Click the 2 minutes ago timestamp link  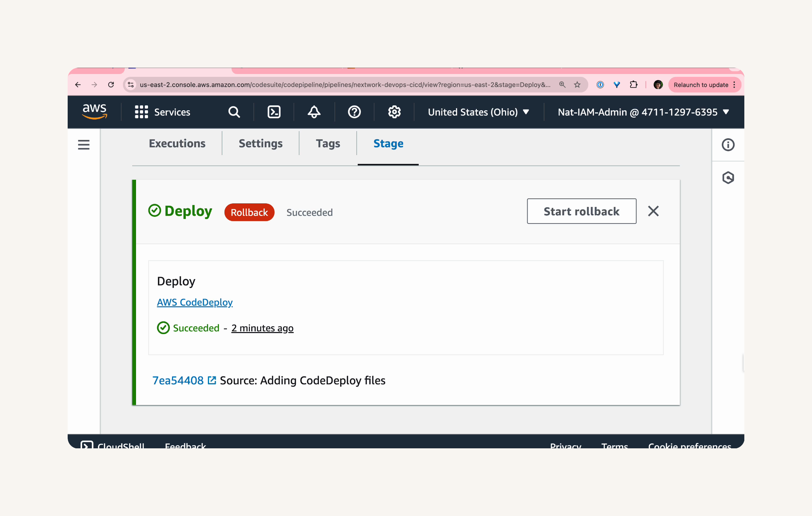(x=262, y=328)
